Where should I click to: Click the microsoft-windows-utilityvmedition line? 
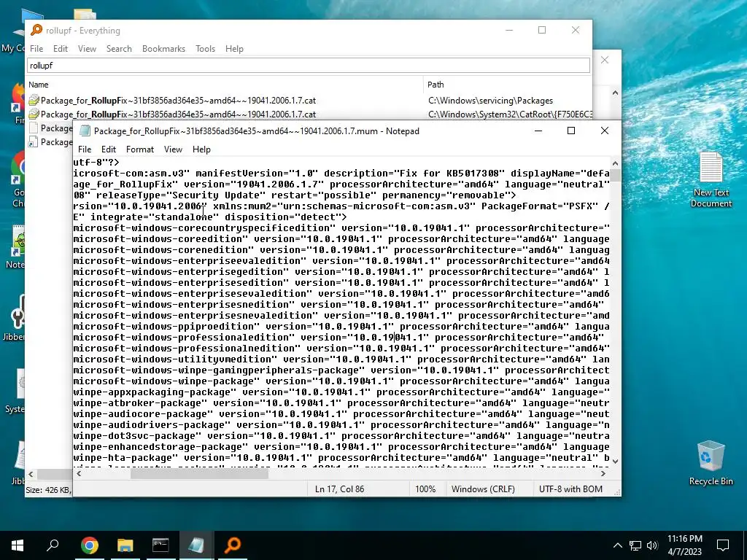341,359
